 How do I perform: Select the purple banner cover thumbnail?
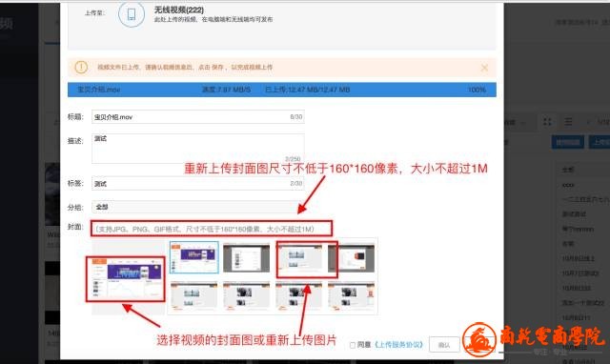tap(194, 257)
